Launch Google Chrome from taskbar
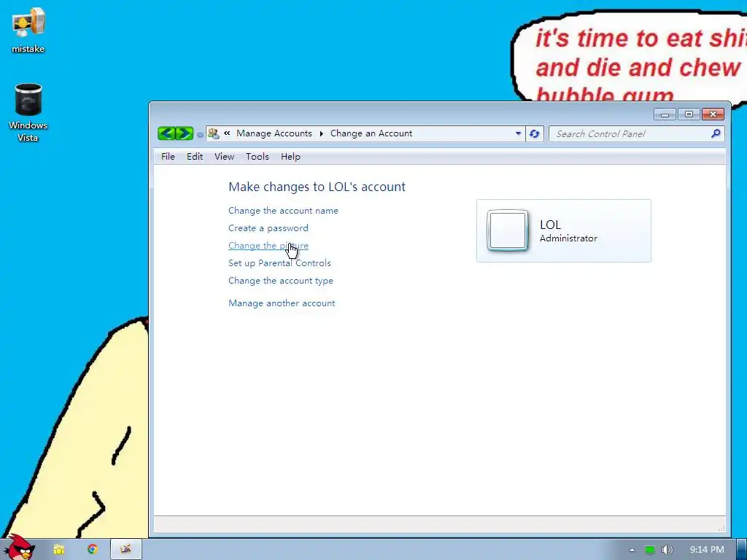The image size is (747, 560). click(93, 549)
